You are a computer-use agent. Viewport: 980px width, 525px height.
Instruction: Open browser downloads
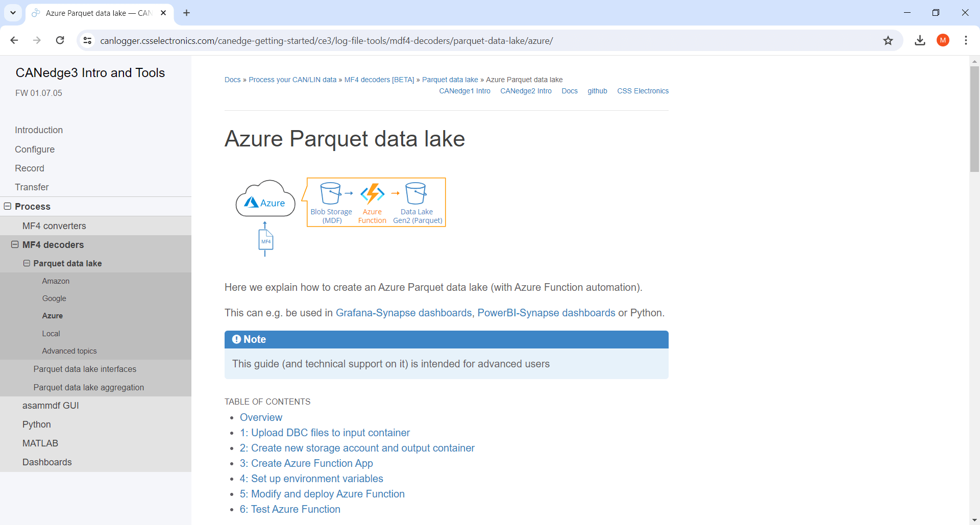click(920, 40)
